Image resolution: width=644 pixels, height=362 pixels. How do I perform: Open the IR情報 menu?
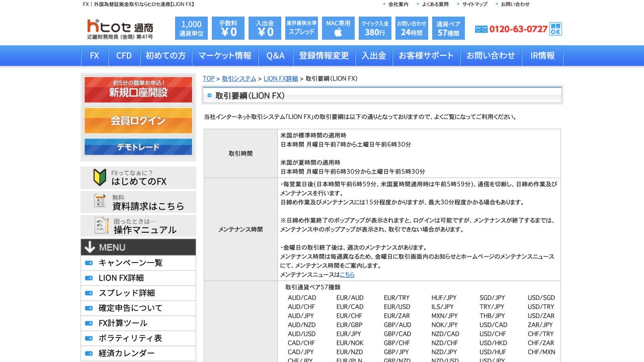pos(542,56)
